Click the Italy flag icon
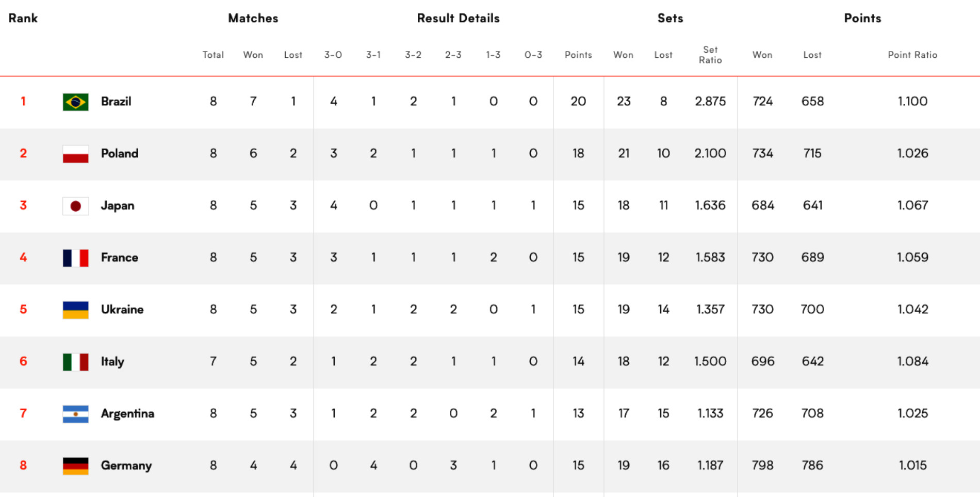 pos(75,362)
